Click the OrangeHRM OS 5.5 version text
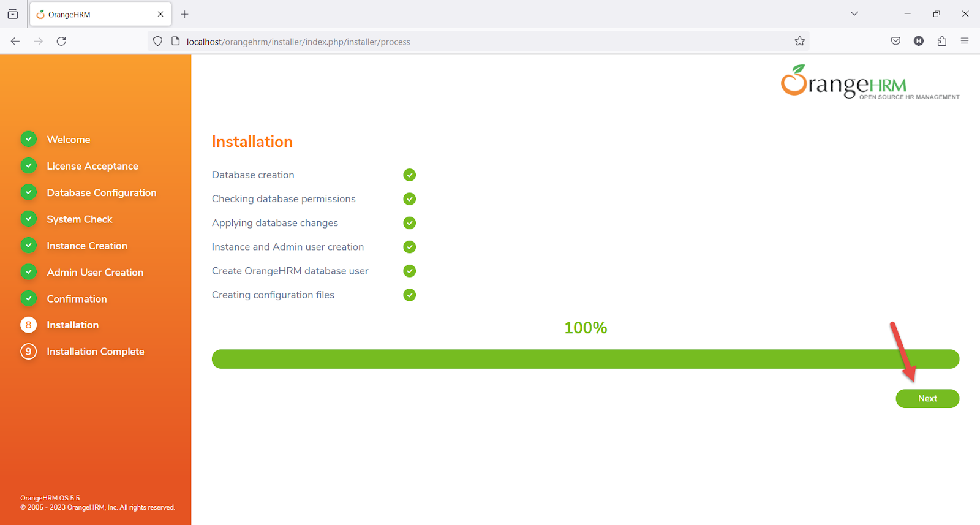The height and width of the screenshot is (525, 980). [50, 498]
